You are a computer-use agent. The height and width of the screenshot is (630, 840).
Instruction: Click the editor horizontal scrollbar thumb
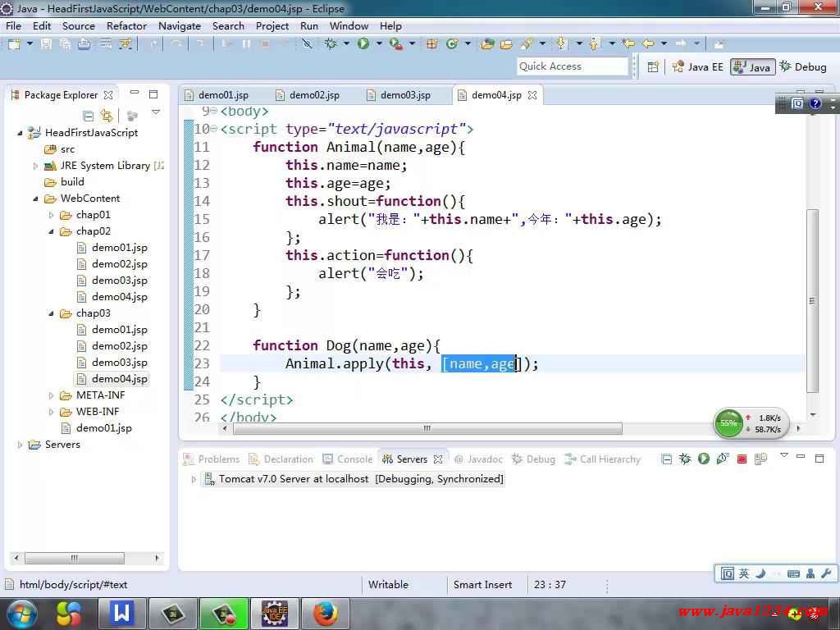[x=427, y=428]
